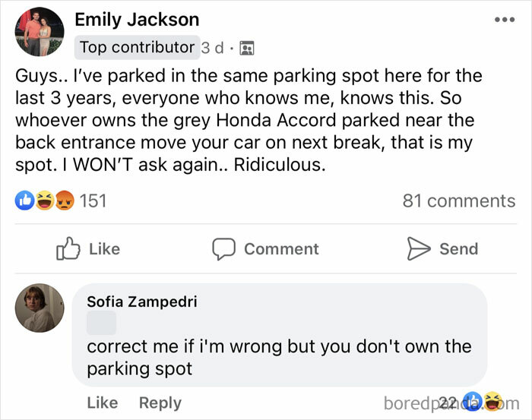Screen dimensions: 532x420
Task: View the 151 reactions list
Action: pyautogui.click(x=93, y=201)
